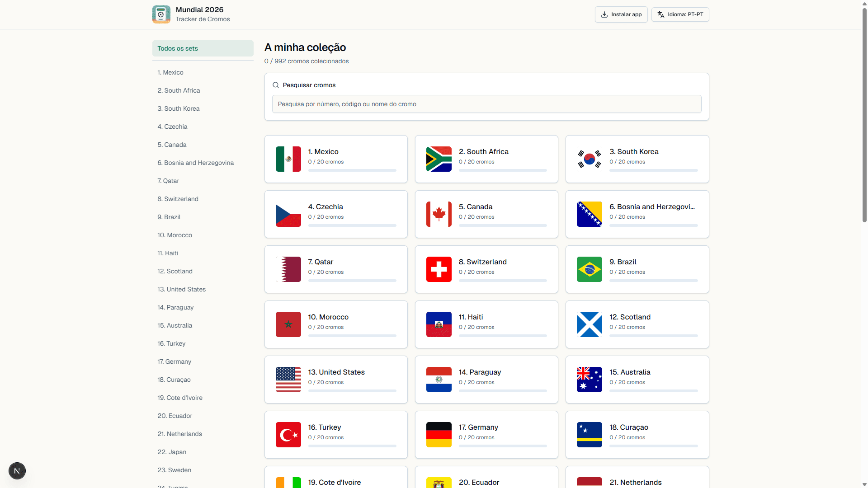868x488 pixels.
Task: Open 19. Cote d'Ivoire sidebar item
Action: pos(203,398)
